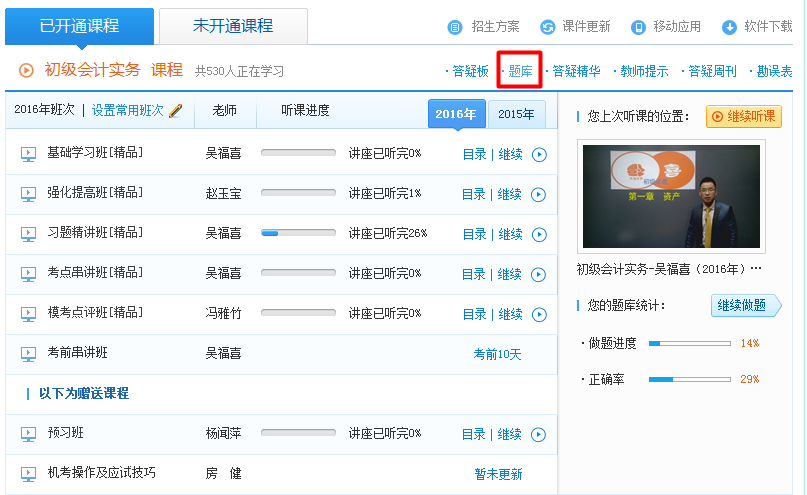The height and width of the screenshot is (495, 807).
Task: Open the 题库 link
Action: pyautogui.click(x=520, y=71)
